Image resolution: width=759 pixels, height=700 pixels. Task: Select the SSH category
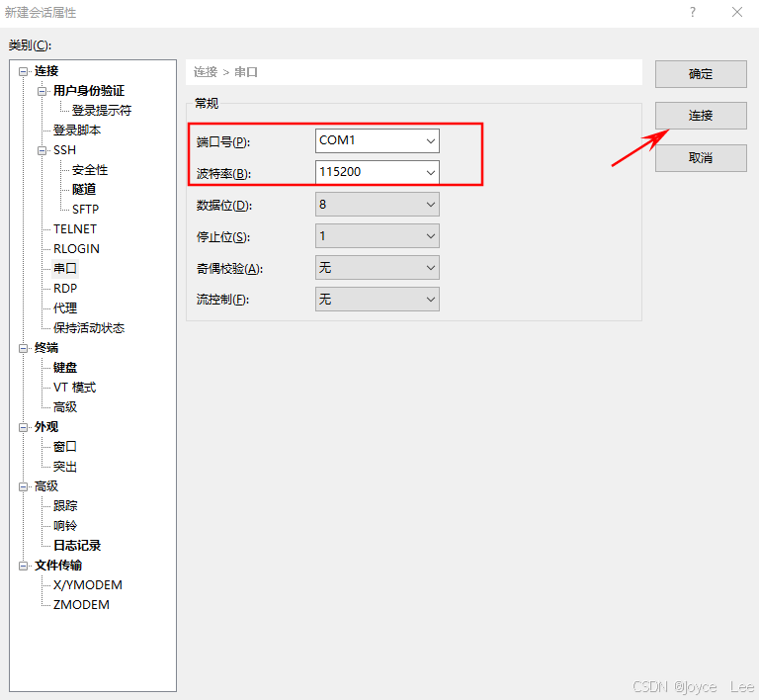[65, 150]
